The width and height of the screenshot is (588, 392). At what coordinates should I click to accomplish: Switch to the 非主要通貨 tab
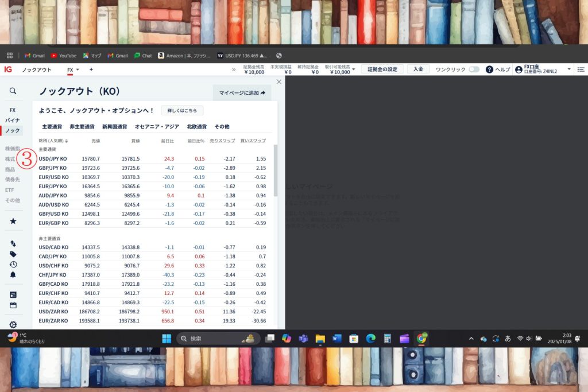click(82, 126)
